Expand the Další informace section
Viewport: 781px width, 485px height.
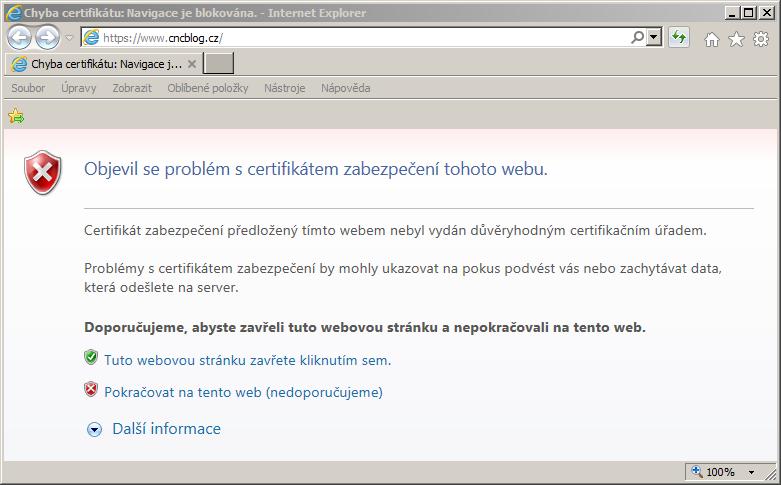pos(95,429)
